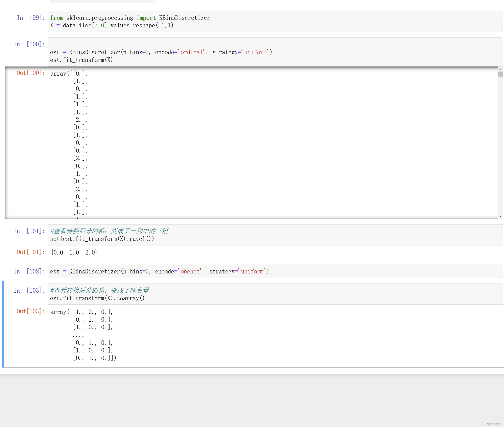The width and height of the screenshot is (504, 427).
Task: Click the In [101]: prompt label
Action: tap(29, 231)
